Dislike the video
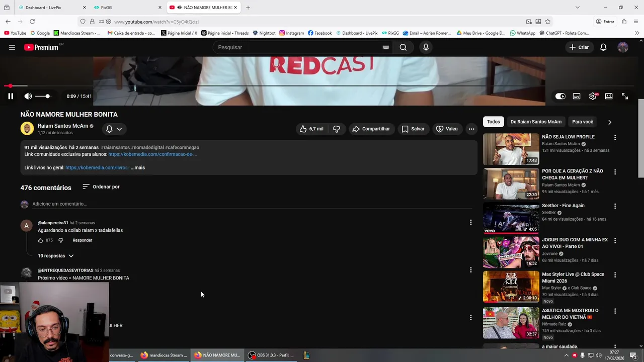Screen dimensions: 644x362 [x=337, y=129]
